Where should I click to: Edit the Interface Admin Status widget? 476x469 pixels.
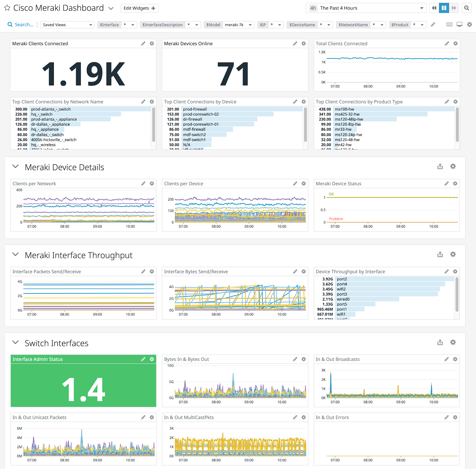pyautogui.click(x=143, y=359)
